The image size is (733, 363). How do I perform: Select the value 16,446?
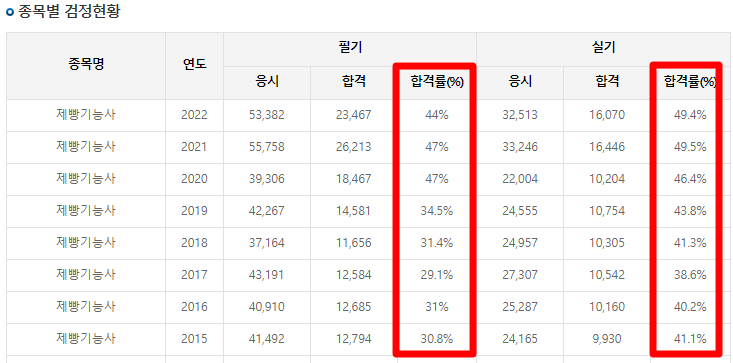607,147
